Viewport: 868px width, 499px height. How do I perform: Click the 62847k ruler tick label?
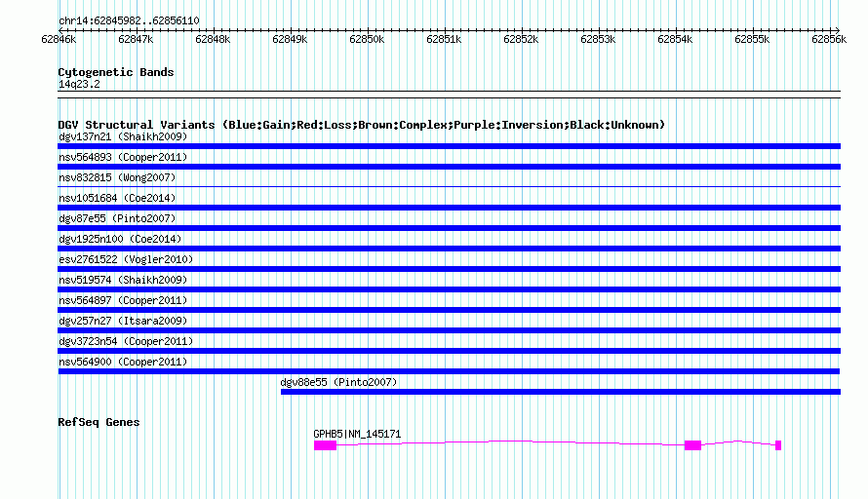(136, 39)
